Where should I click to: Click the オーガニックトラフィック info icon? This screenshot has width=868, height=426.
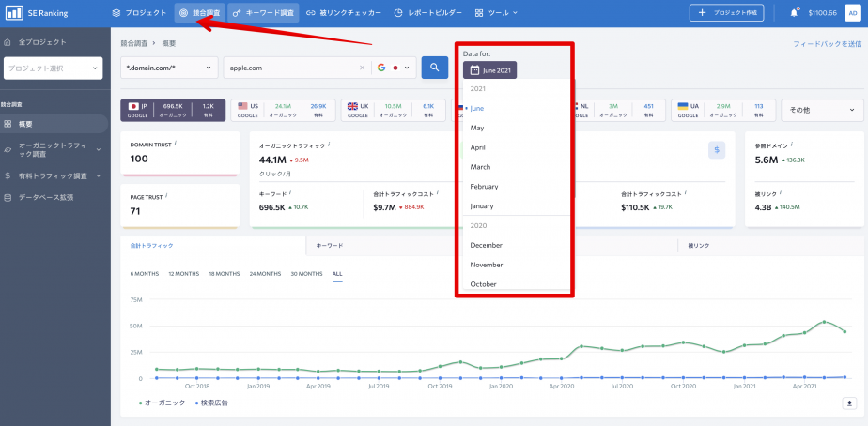(x=328, y=144)
